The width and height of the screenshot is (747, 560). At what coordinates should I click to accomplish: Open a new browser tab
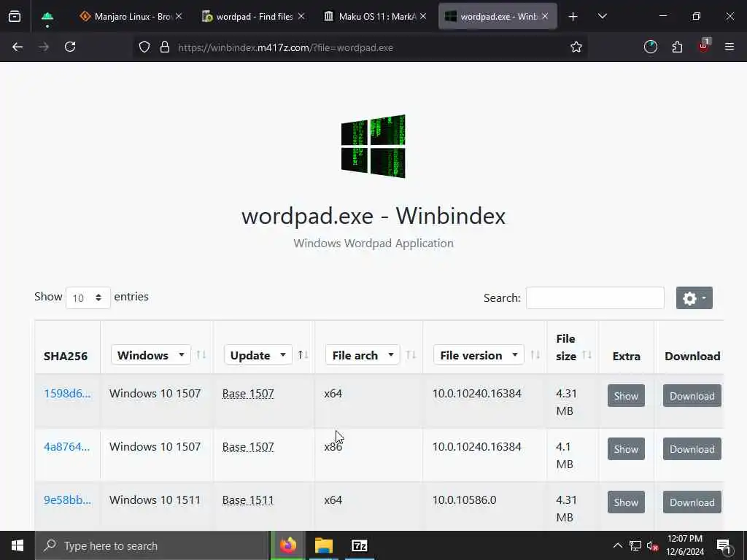[x=573, y=17]
